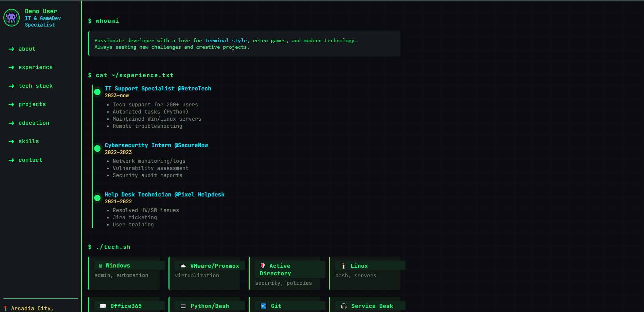This screenshot has height=312, width=644.
Task: Click the arrow icon beside education
Action: [x=11, y=123]
